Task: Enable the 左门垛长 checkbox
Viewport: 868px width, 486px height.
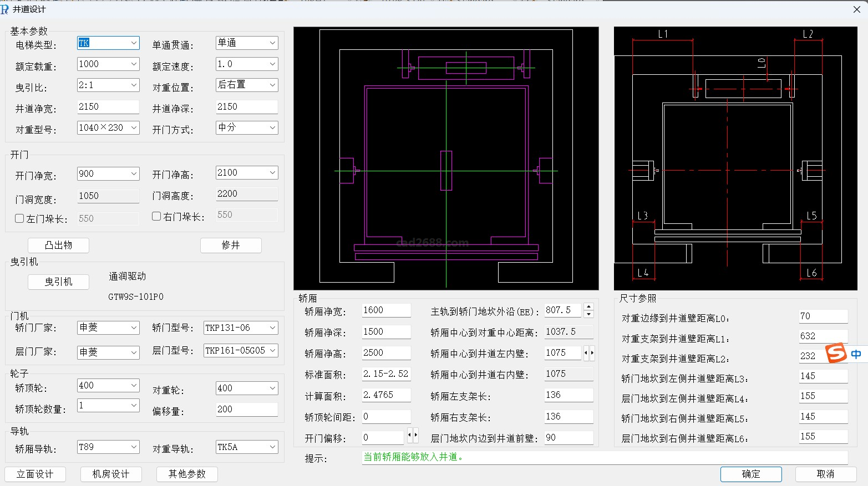Action: pyautogui.click(x=19, y=218)
